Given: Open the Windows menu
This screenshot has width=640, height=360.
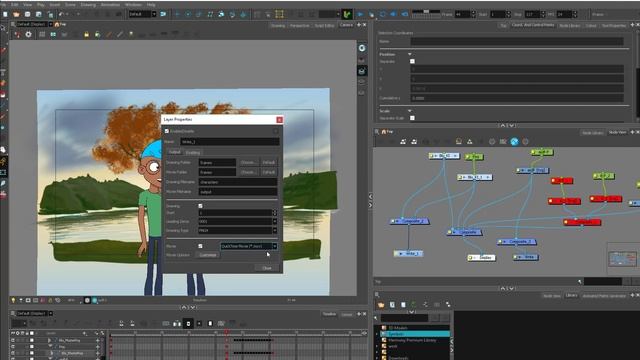Looking at the screenshot, I should click(x=133, y=4).
